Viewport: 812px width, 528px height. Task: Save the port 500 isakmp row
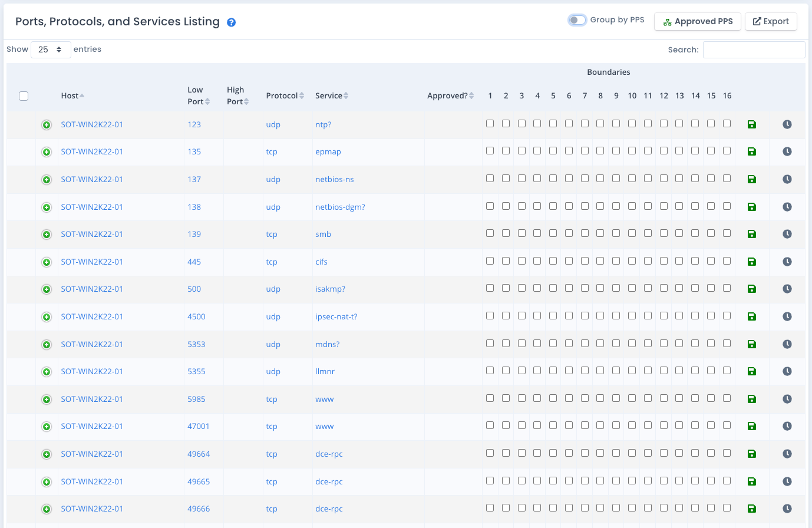752,289
